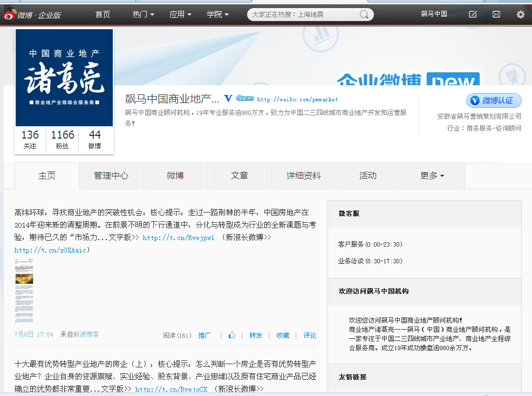Open the account name dropdown in top bar
Viewport: 532px width, 396px height.
(439, 15)
